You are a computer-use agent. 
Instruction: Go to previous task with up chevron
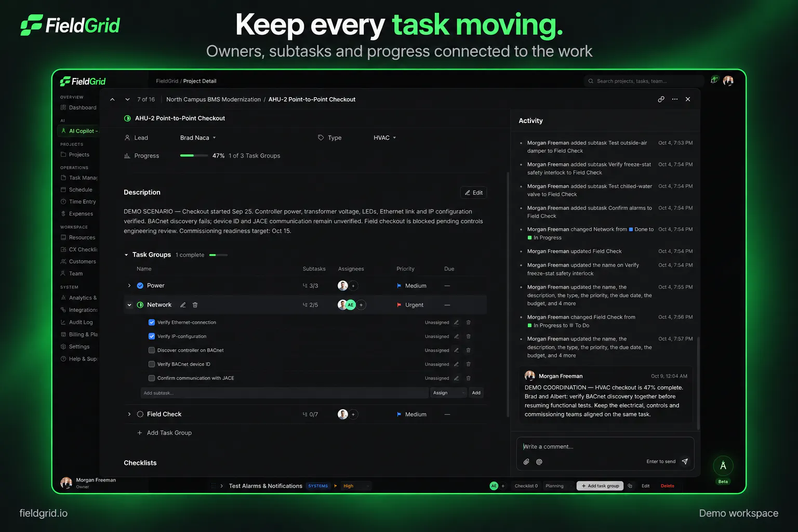112,99
